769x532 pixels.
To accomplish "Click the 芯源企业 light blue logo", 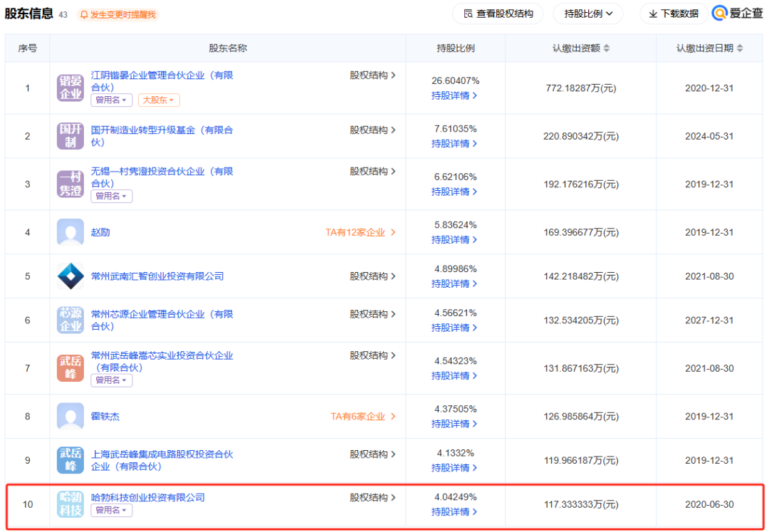I will tap(70, 320).
